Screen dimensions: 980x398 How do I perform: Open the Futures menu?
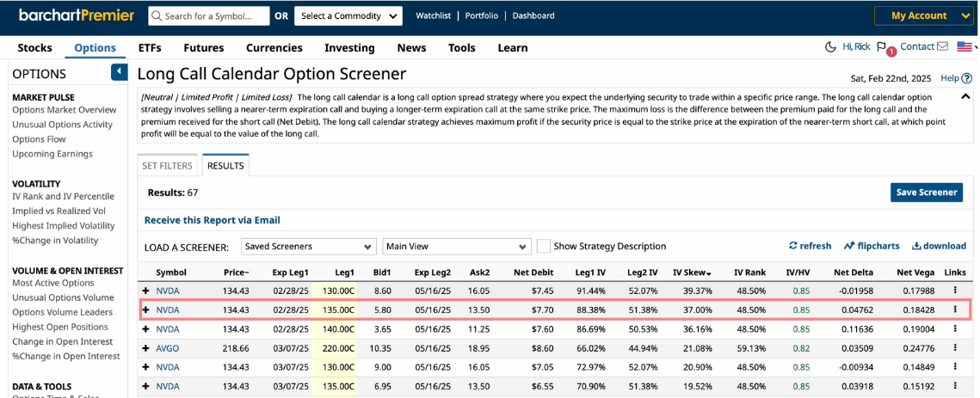203,48
